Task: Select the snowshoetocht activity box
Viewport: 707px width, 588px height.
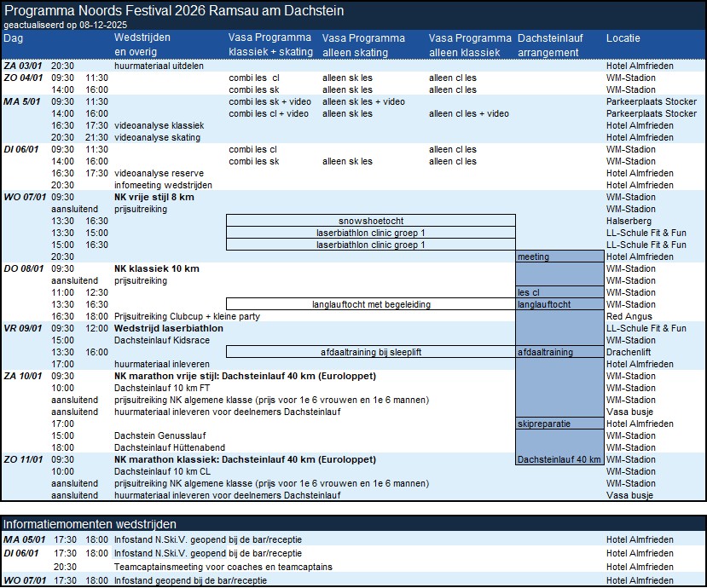Action: (370, 221)
